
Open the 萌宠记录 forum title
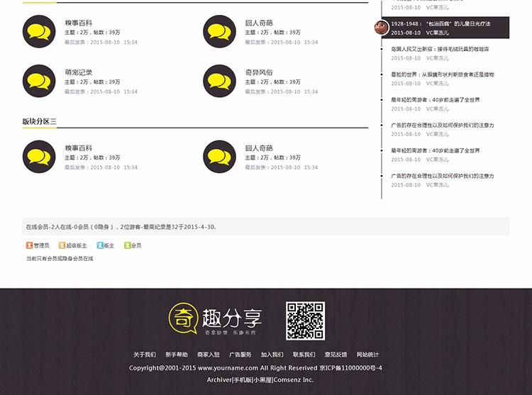(78, 72)
